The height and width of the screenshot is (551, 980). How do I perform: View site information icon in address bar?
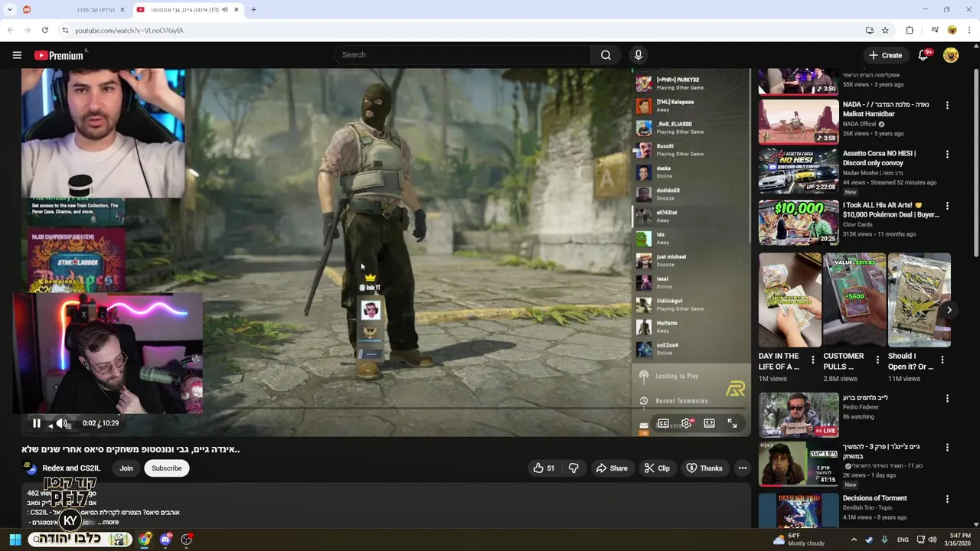[x=66, y=31]
